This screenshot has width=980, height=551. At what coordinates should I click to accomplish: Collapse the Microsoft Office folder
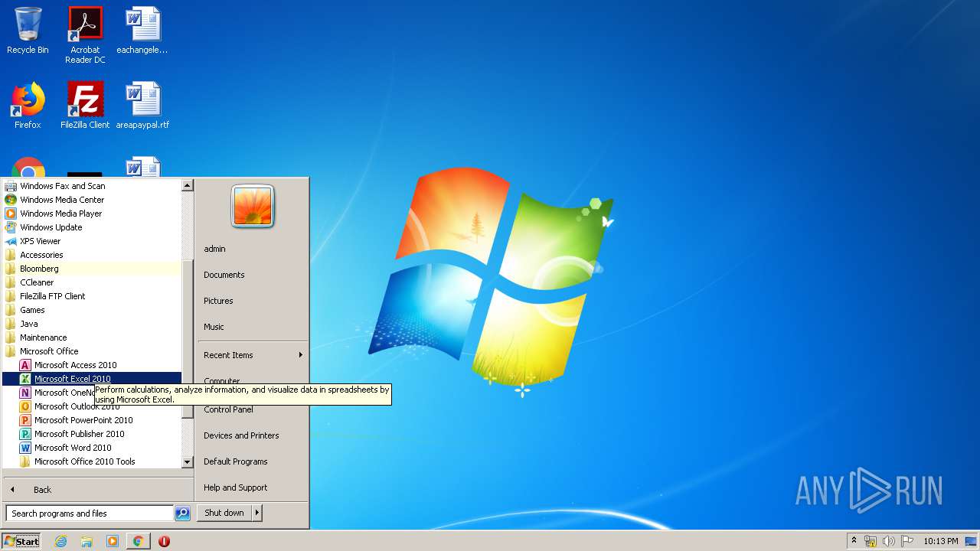(92, 351)
